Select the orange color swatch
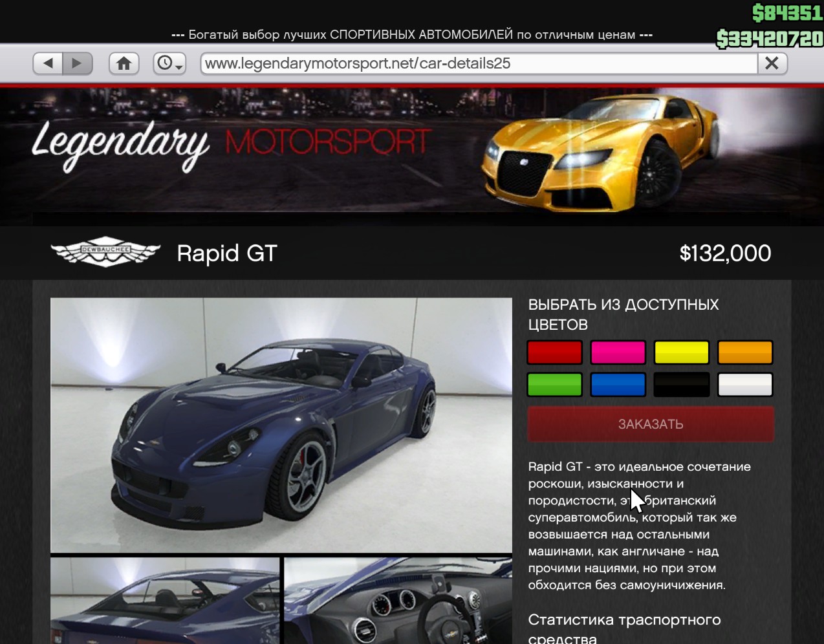824x644 pixels. pyautogui.click(x=745, y=352)
